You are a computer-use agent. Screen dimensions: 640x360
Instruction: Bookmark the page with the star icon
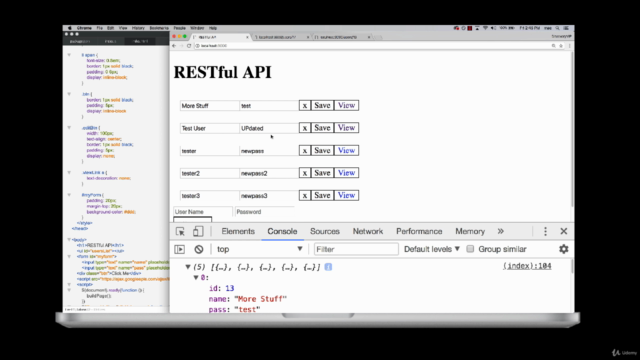click(561, 46)
